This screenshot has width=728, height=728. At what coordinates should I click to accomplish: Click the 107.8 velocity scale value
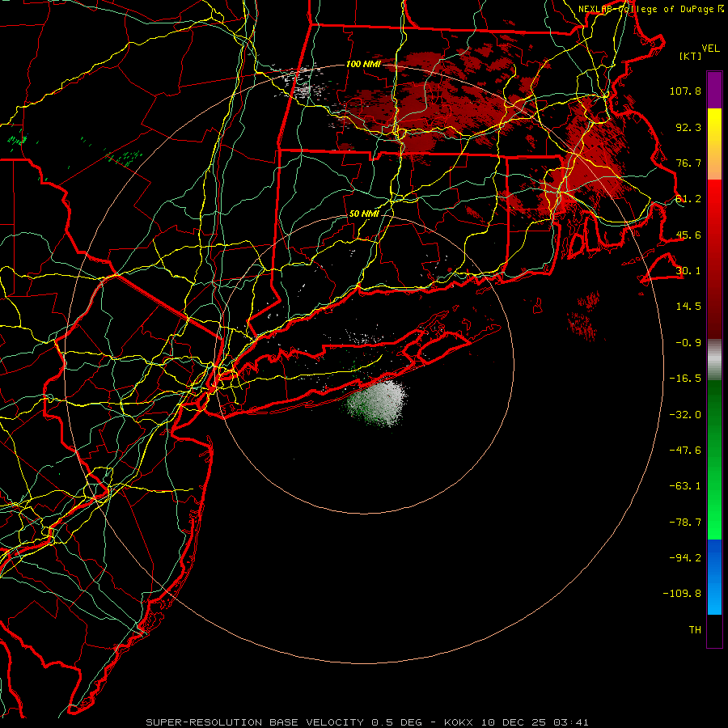pyautogui.click(x=685, y=91)
